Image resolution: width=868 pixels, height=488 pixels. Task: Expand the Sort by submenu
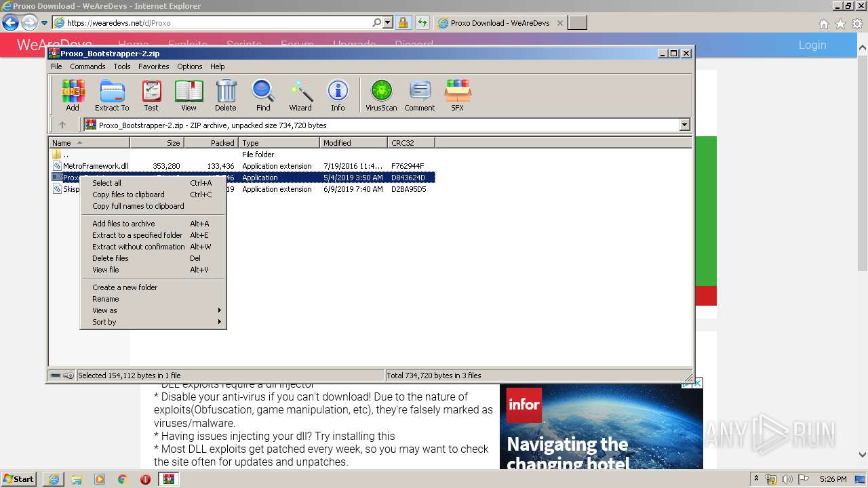click(153, 322)
